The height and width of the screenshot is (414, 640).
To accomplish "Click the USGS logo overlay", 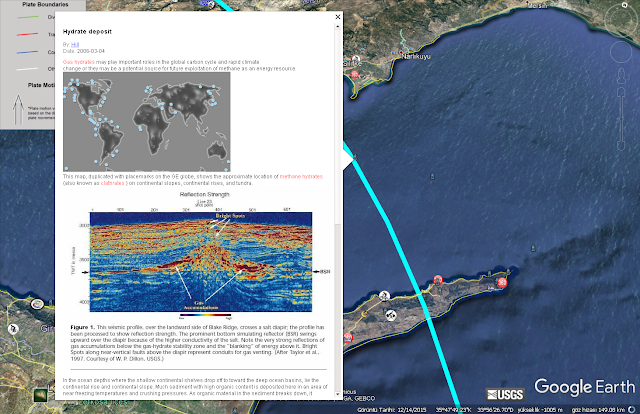I will pos(505,394).
